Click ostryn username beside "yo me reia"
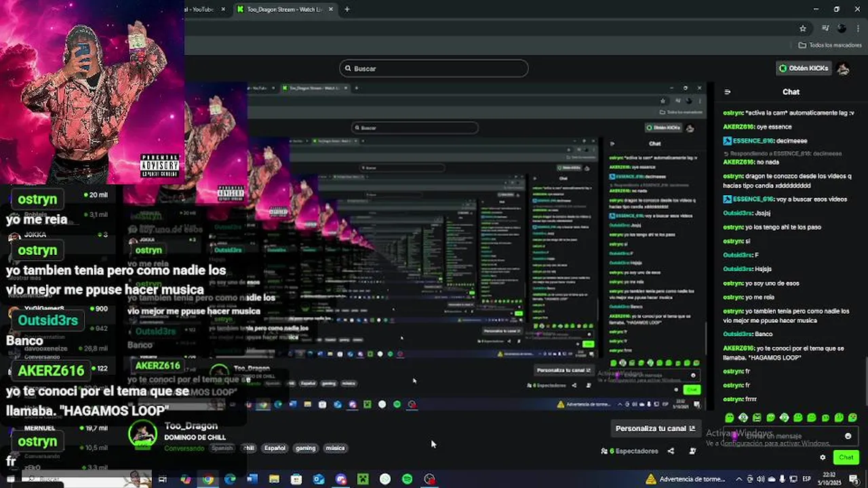The image size is (868, 488). pyautogui.click(x=734, y=297)
